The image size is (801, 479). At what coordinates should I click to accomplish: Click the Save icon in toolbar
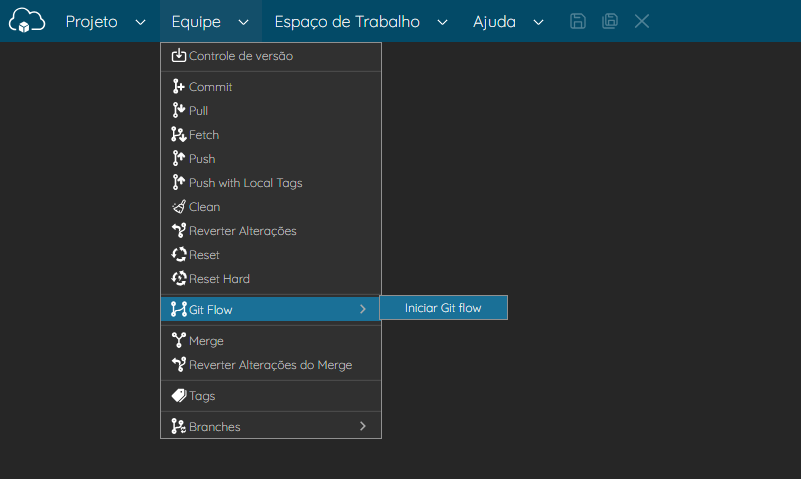click(578, 21)
